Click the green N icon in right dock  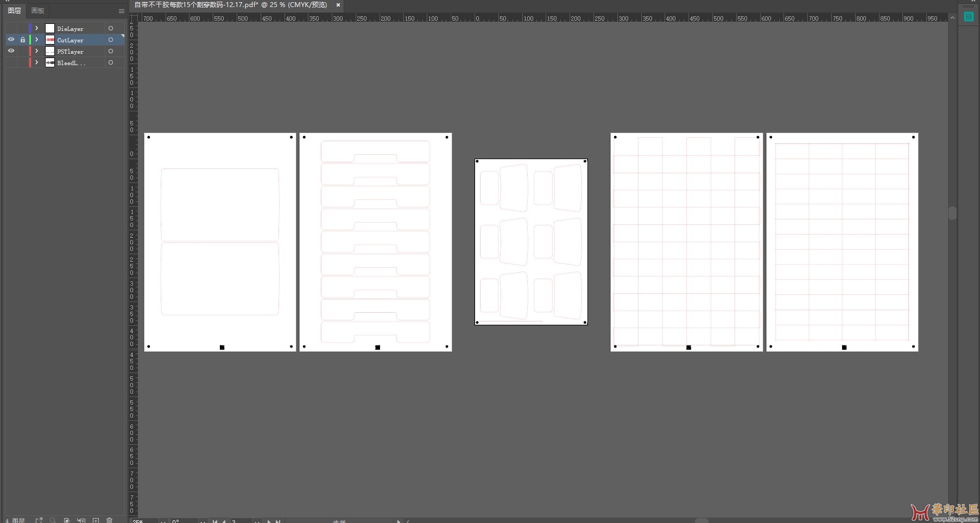pos(969,17)
